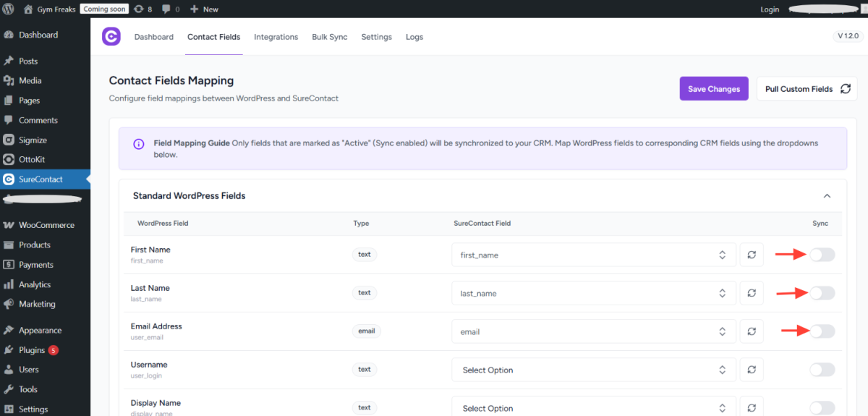The height and width of the screenshot is (416, 868).
Task: Click refresh icon beside first_name field
Action: (752, 255)
